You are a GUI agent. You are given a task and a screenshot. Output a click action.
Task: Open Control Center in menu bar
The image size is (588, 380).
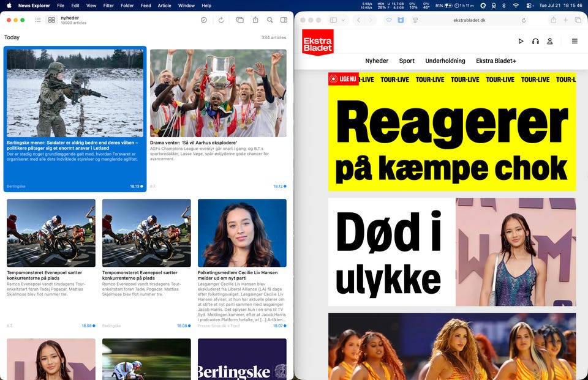[529, 6]
